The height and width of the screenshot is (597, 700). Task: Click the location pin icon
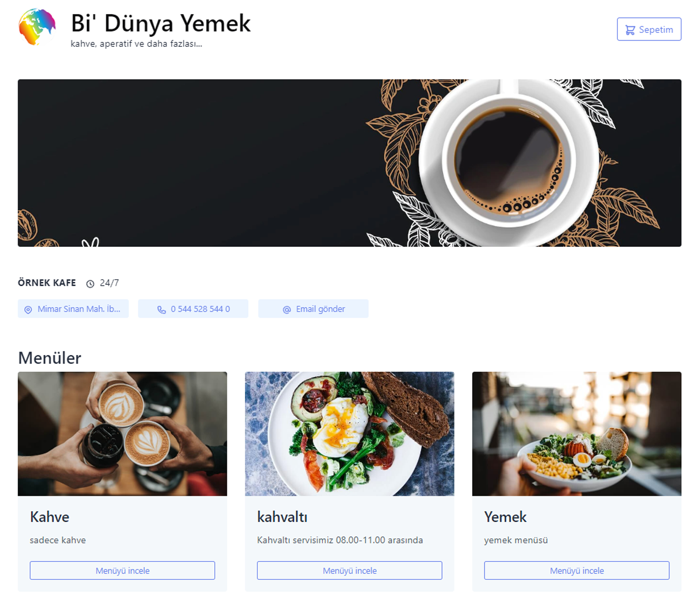pos(28,309)
